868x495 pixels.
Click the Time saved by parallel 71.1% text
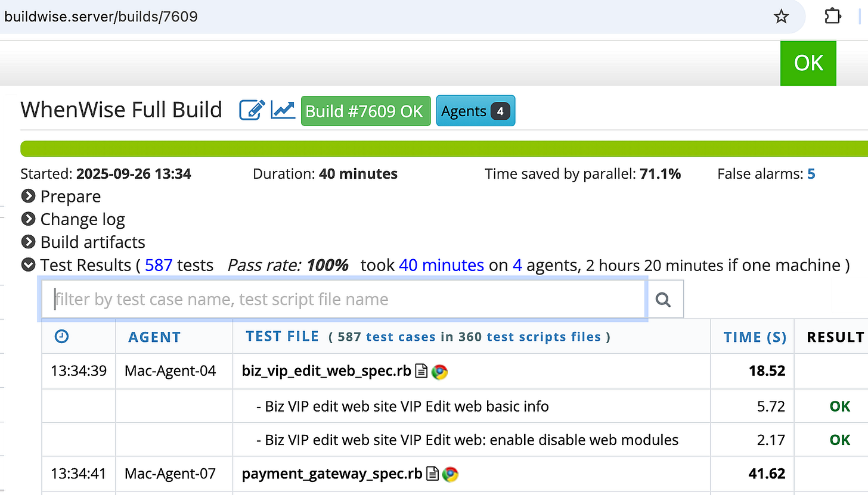tap(582, 174)
